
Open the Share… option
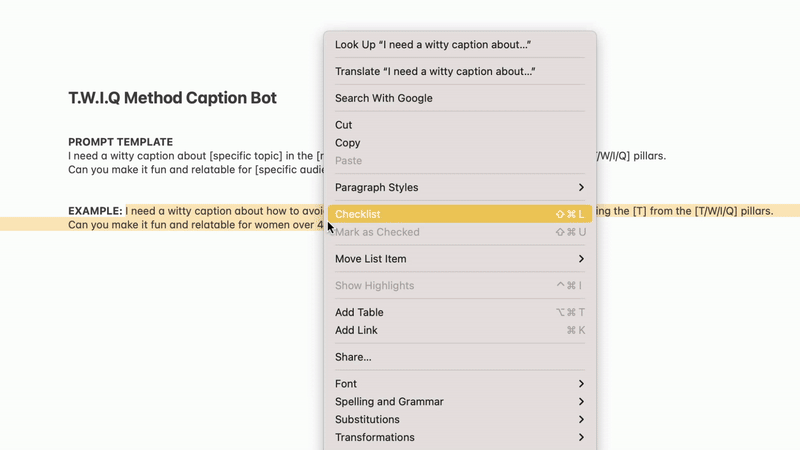354,357
